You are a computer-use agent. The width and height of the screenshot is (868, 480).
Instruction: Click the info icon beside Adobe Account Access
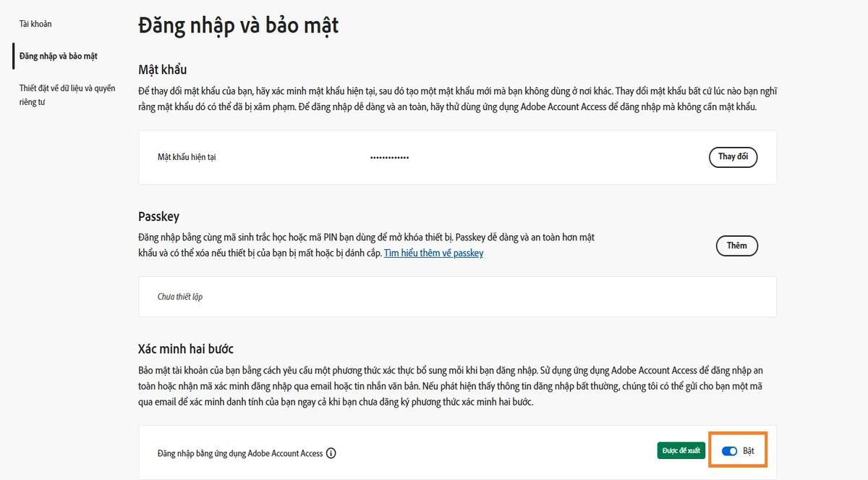[x=331, y=453]
